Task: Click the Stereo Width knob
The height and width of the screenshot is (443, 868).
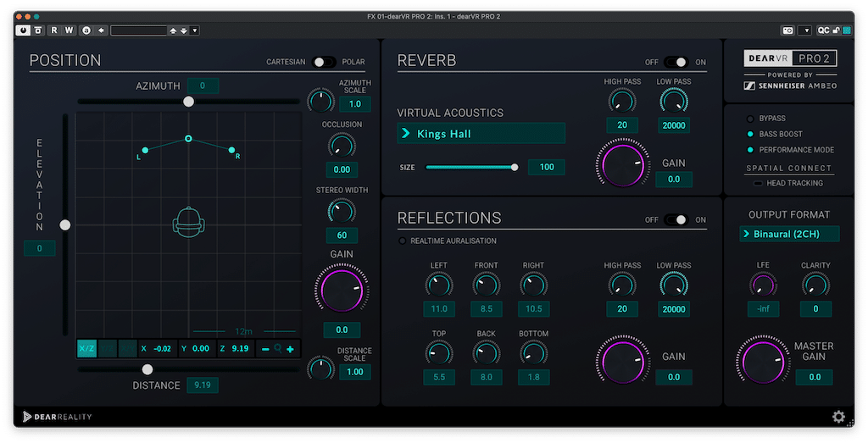Action: (x=342, y=211)
